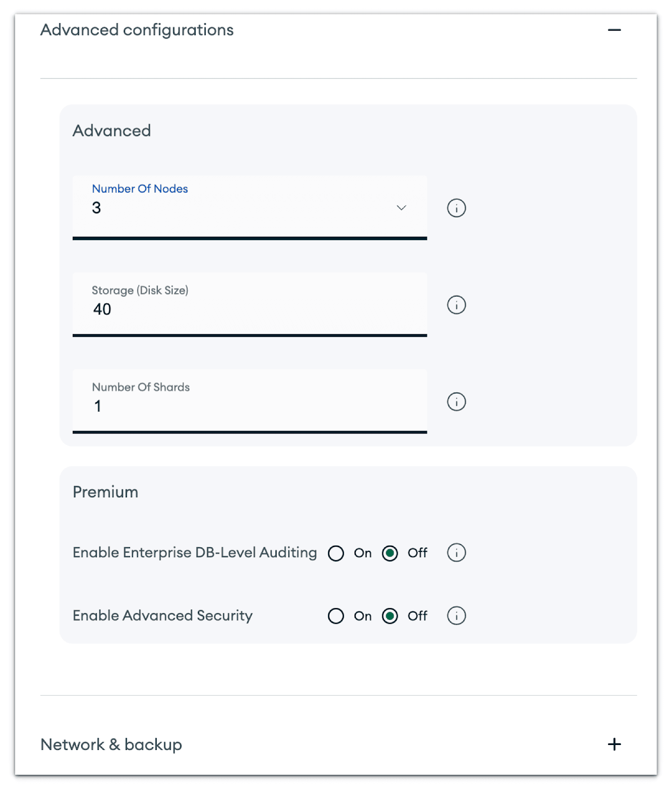Select Off for Enterprise DB-Level Auditing
Image resolution: width=672 pixels, height=791 pixels.
point(390,553)
